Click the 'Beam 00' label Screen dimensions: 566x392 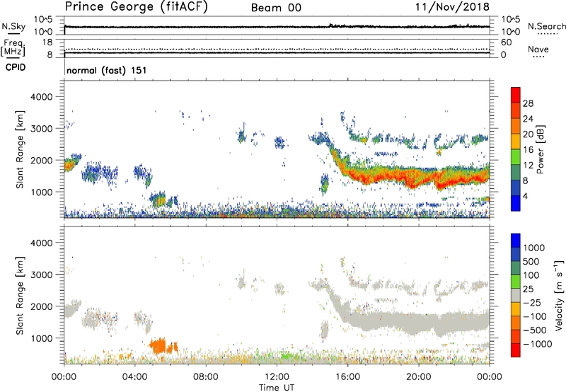click(276, 8)
